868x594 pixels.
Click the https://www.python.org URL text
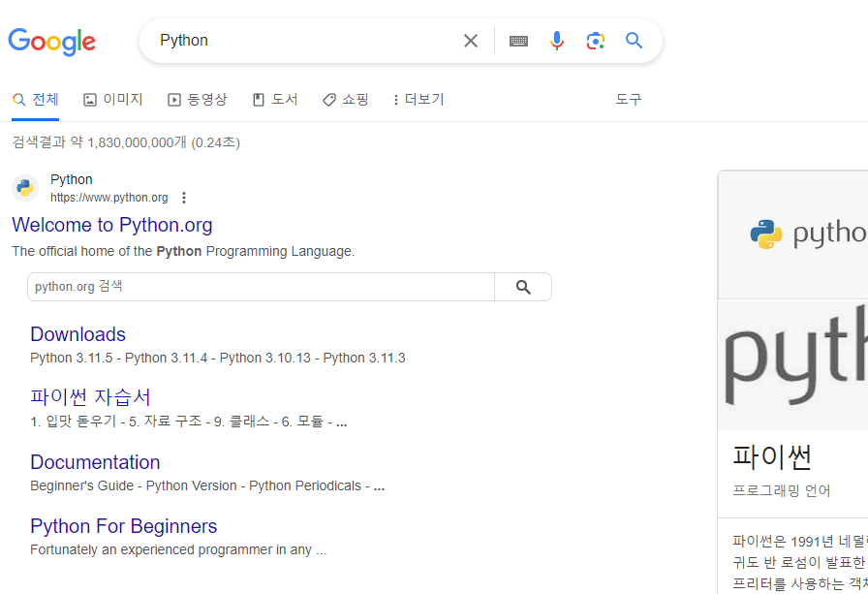[109, 198]
